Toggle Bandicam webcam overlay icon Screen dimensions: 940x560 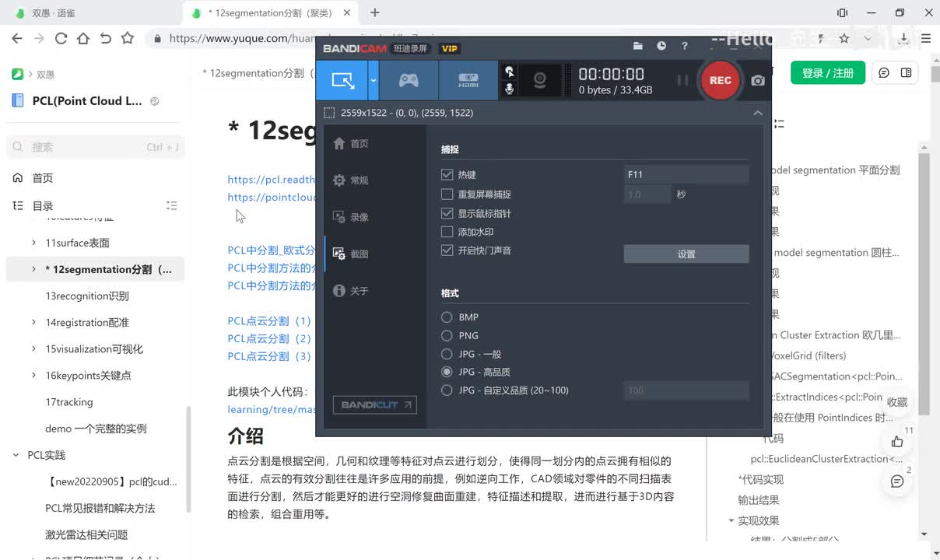tap(539, 80)
